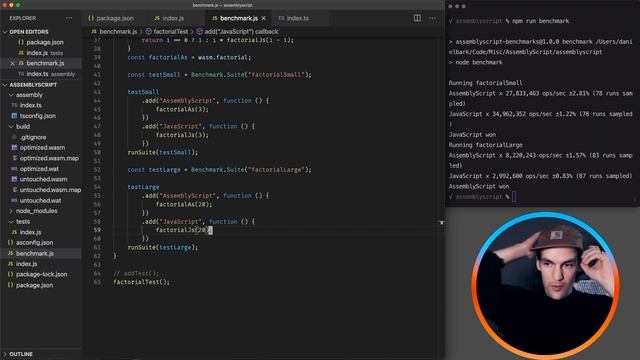Open optimized.wasm file
Image resolution: width=640 pixels, height=360 pixels.
pos(41,148)
